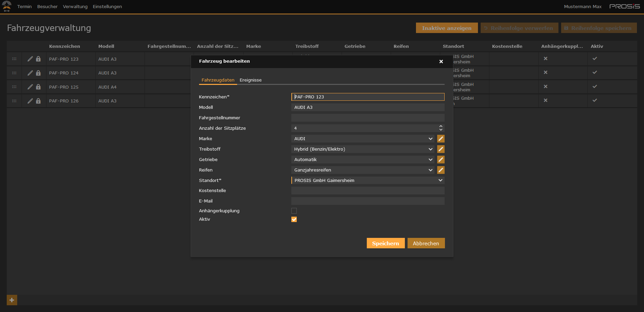Save changes with the Speichern button

pyautogui.click(x=385, y=243)
